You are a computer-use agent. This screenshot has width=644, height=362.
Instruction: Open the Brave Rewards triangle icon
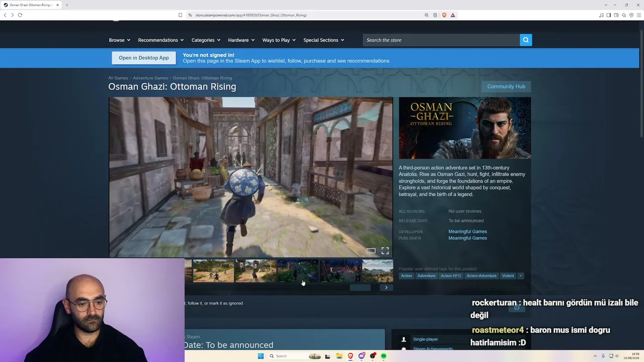453,15
